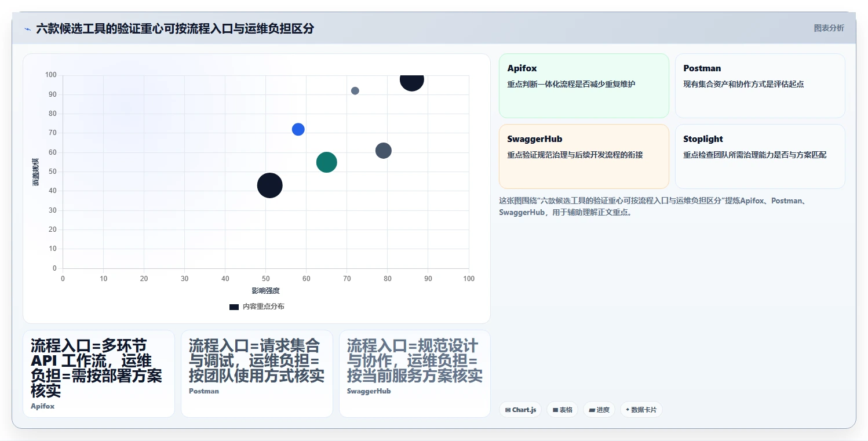
Task: Toggle the 内容重点分布 legend color box
Action: 234,307
